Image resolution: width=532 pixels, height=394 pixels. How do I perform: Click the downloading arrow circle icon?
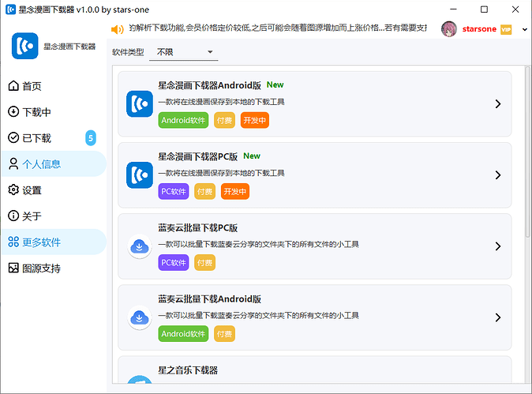pos(13,111)
